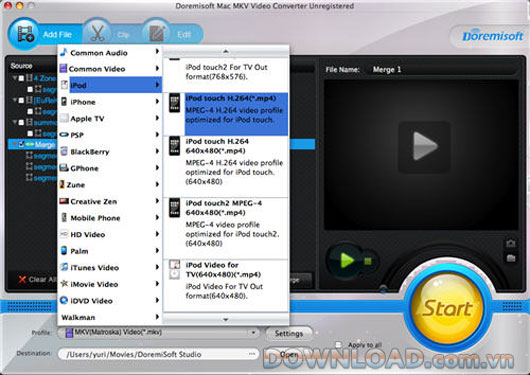Click the Clip scissors icon
Viewport: 530px width, 375px height.
(98, 34)
